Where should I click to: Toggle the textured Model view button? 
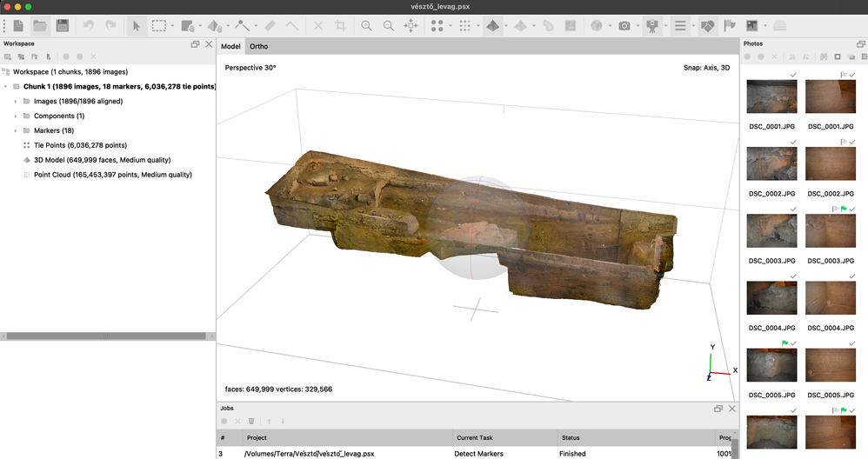[x=492, y=26]
